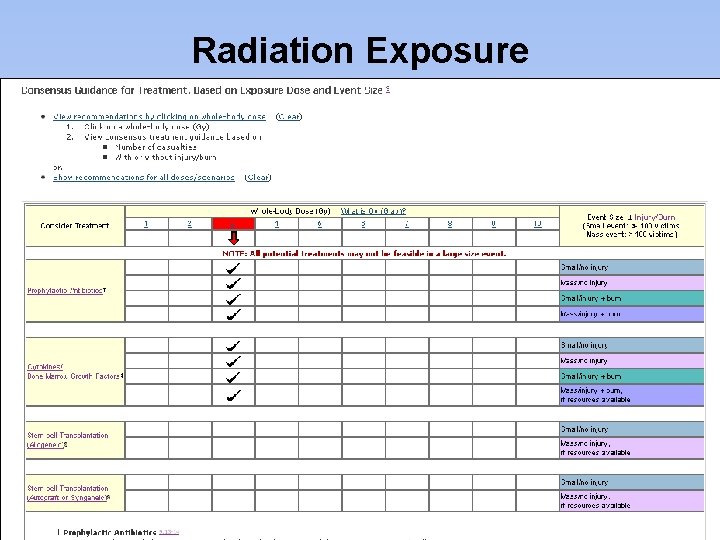This screenshot has height=540, width=720.
Task: Select whole-body dose 4 Gy column header
Action: (x=276, y=224)
